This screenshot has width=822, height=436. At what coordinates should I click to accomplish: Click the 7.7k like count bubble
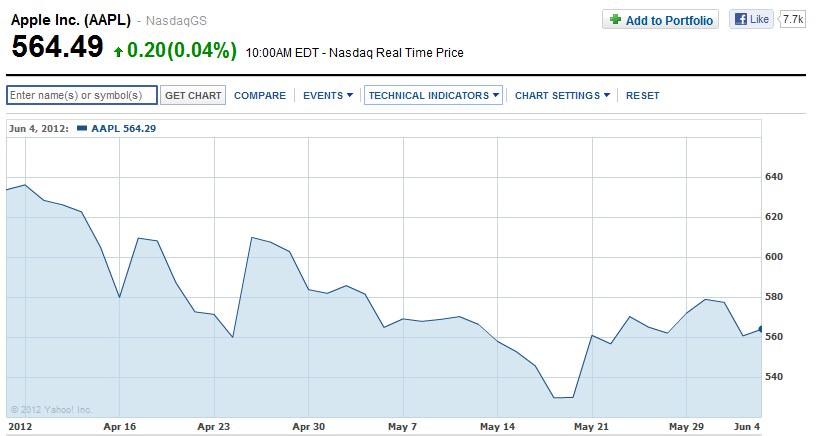pos(792,19)
